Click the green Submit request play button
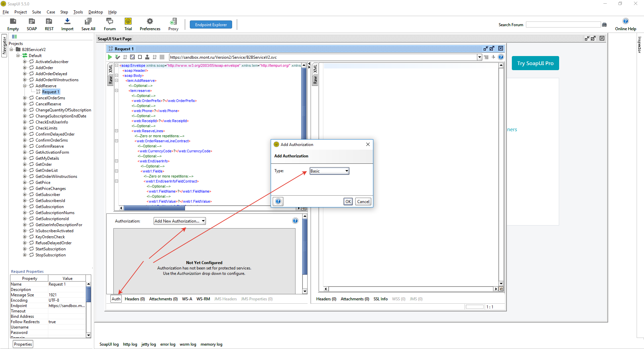644x349 pixels. tap(110, 57)
